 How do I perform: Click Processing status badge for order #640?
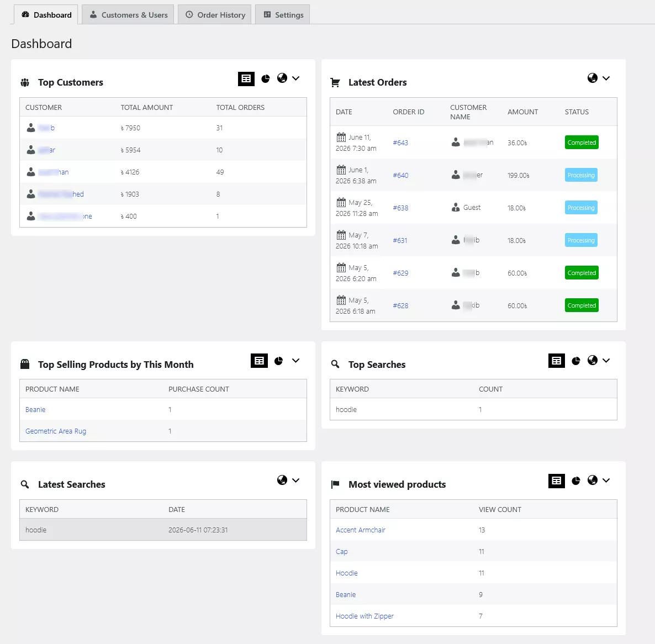581,175
